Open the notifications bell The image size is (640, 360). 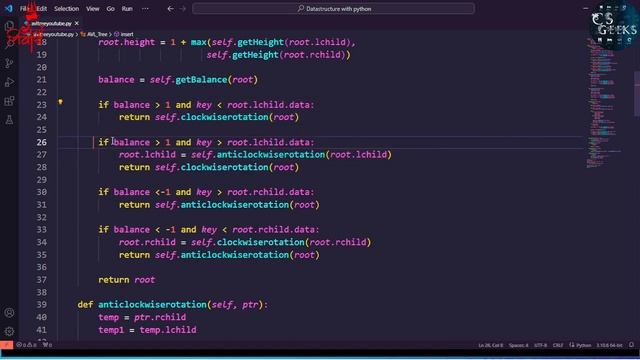click(631, 345)
